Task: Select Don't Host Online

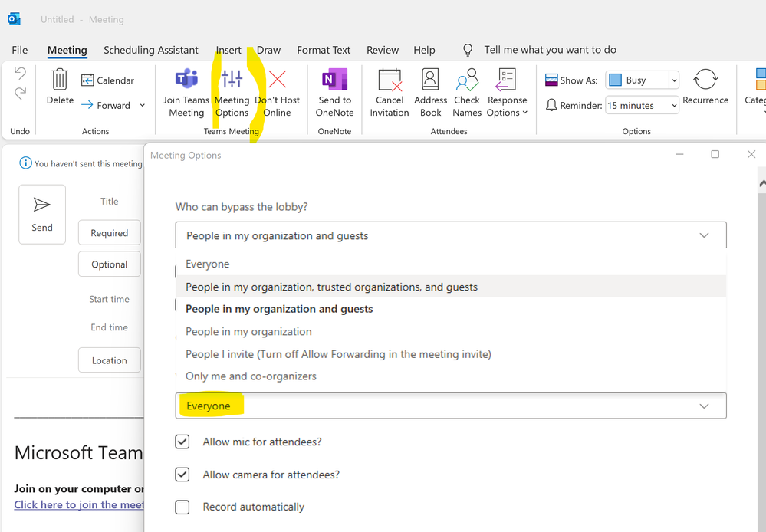Action: (277, 93)
